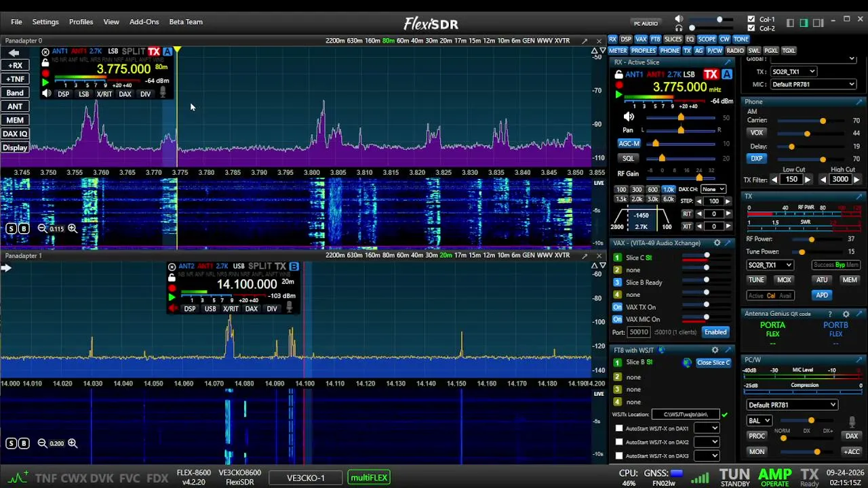The height and width of the screenshot is (488, 868).
Task: Enable AutoStart WSJT-X on DAX1 checkbox
Action: [619, 428]
